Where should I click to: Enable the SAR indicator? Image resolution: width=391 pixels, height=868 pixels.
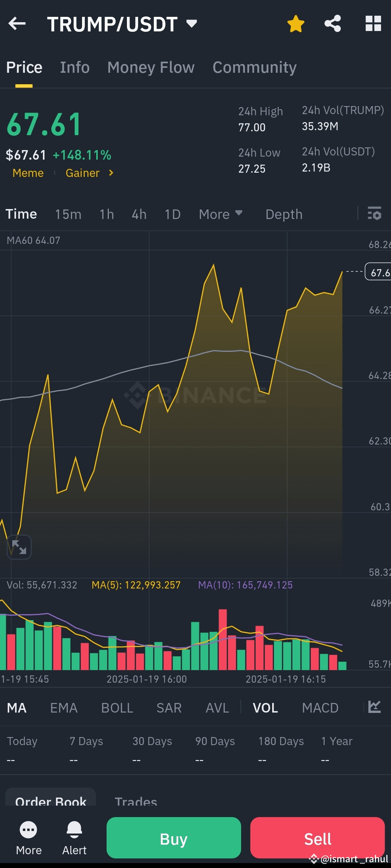point(169,708)
